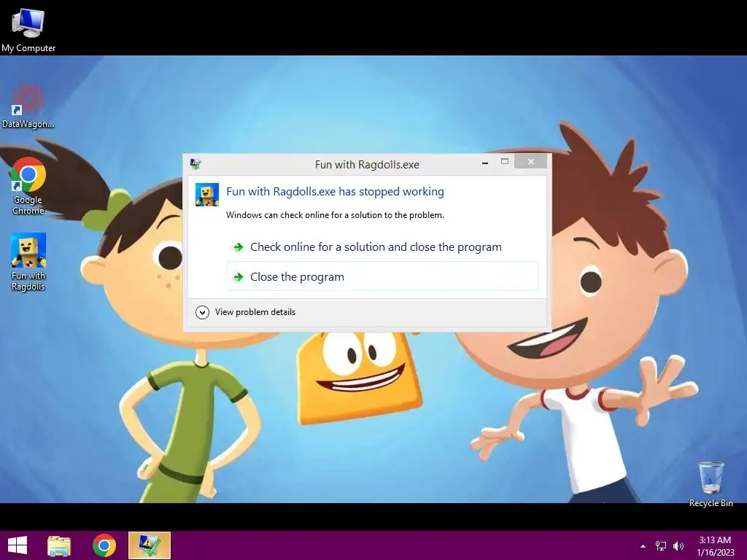
Task: Select the Fun with Ragdolls desktop icon
Action: [x=28, y=262]
